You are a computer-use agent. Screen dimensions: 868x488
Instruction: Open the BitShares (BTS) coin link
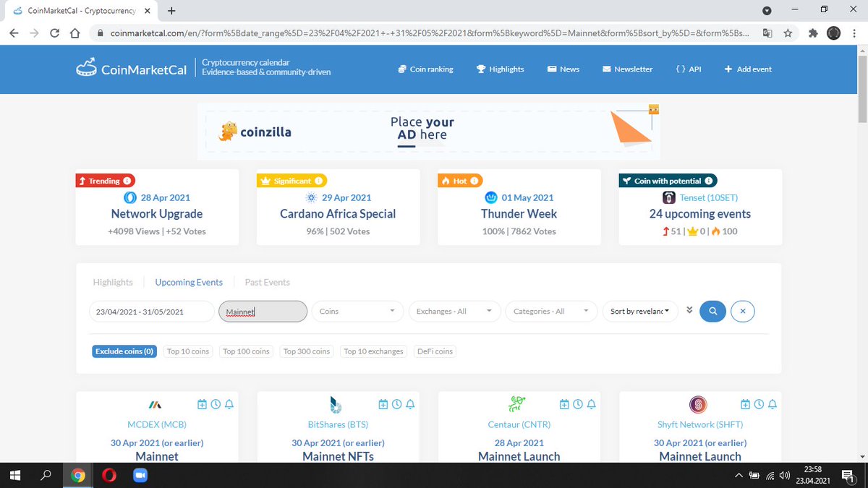(338, 424)
